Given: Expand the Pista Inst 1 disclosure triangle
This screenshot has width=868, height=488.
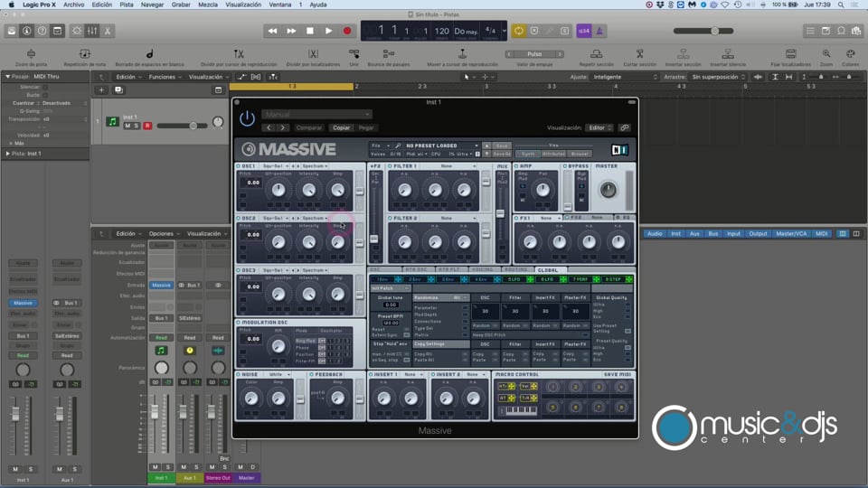Looking at the screenshot, I should [8, 154].
